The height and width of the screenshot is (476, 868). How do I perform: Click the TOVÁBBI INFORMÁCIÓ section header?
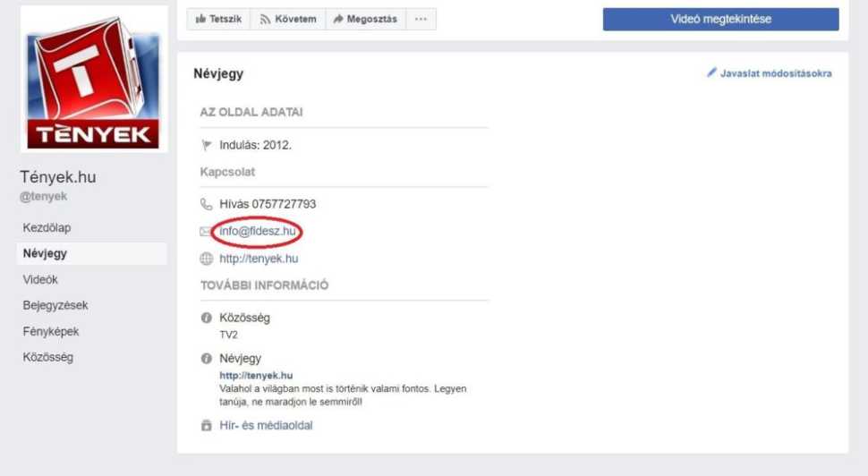tap(264, 285)
